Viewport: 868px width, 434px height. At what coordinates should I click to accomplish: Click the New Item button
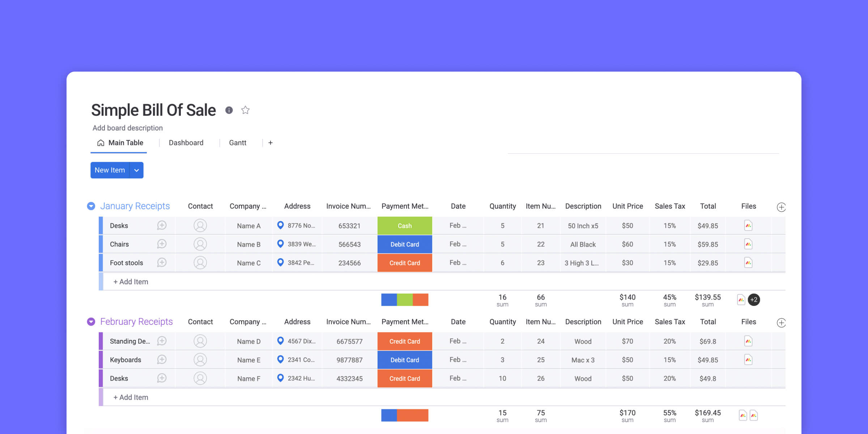[x=110, y=170]
